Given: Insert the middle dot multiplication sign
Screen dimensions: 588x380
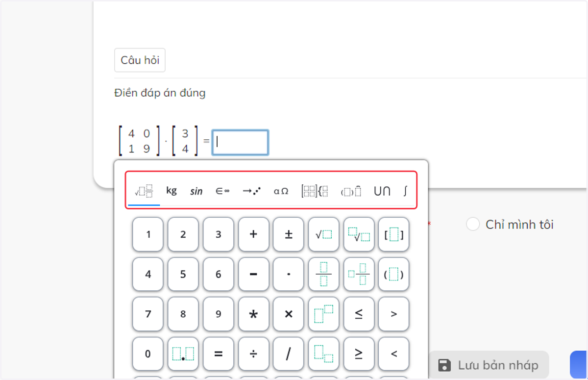Looking at the screenshot, I should (289, 274).
